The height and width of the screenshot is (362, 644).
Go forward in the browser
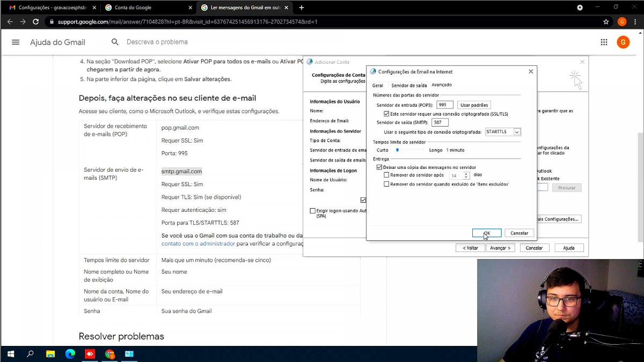[23, 22]
